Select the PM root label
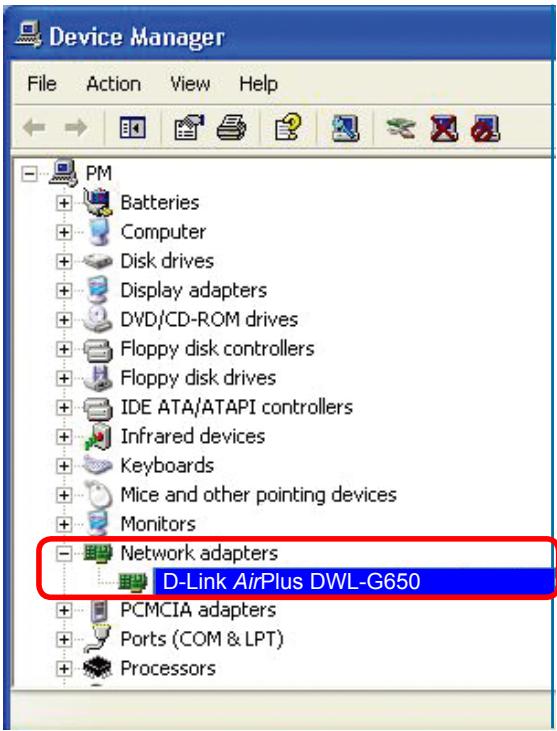 point(99,173)
